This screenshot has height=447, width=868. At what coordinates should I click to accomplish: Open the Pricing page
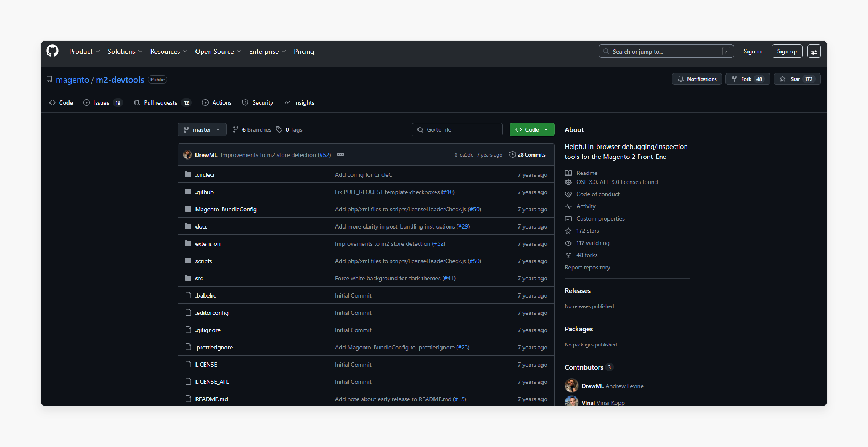coord(304,51)
